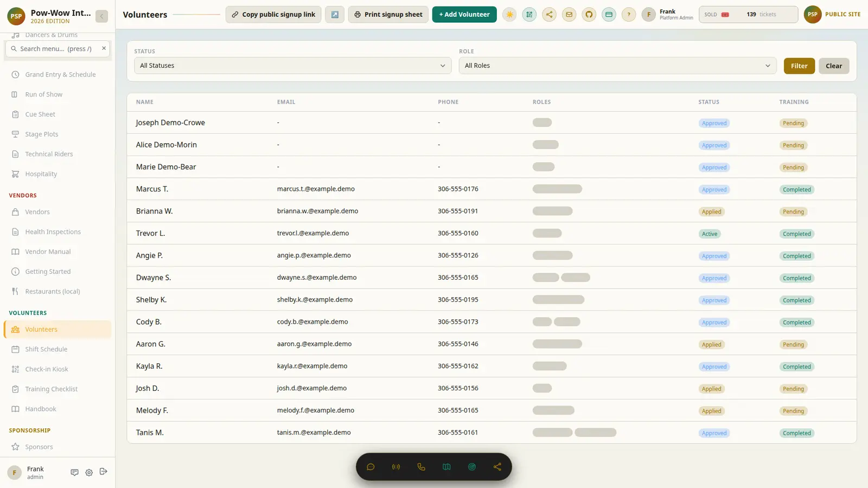Click the Add Volunteer button
This screenshot has width=868, height=488.
click(464, 15)
